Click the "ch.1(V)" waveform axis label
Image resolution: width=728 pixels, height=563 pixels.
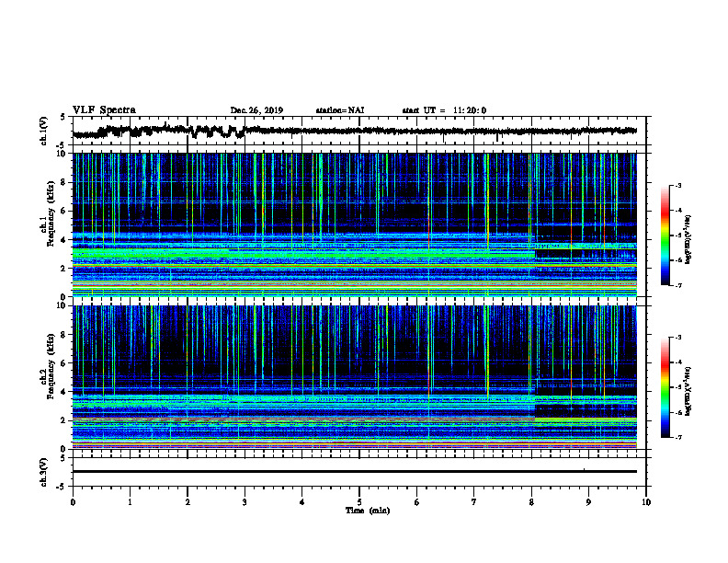click(x=44, y=131)
